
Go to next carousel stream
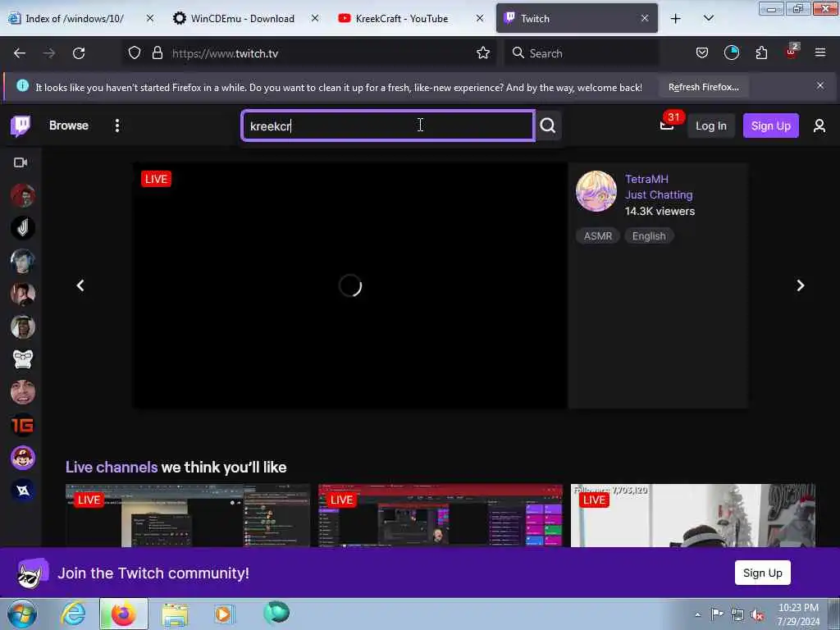pyautogui.click(x=801, y=285)
